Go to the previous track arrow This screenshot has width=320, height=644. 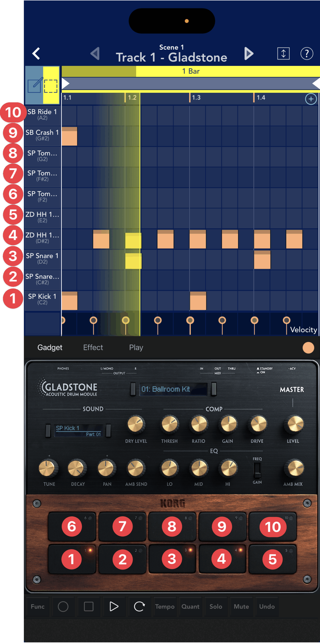point(95,54)
